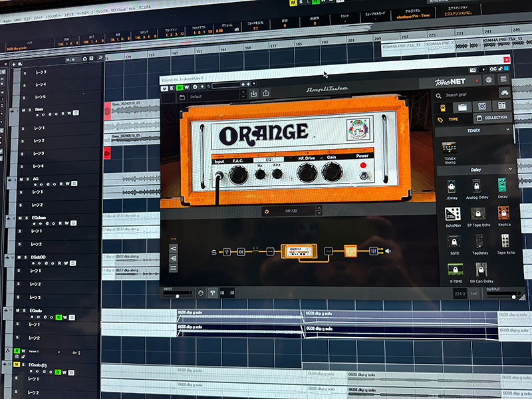Click the Orange amp HF. Drive knob
This screenshot has height=399, width=532.
[x=307, y=173]
